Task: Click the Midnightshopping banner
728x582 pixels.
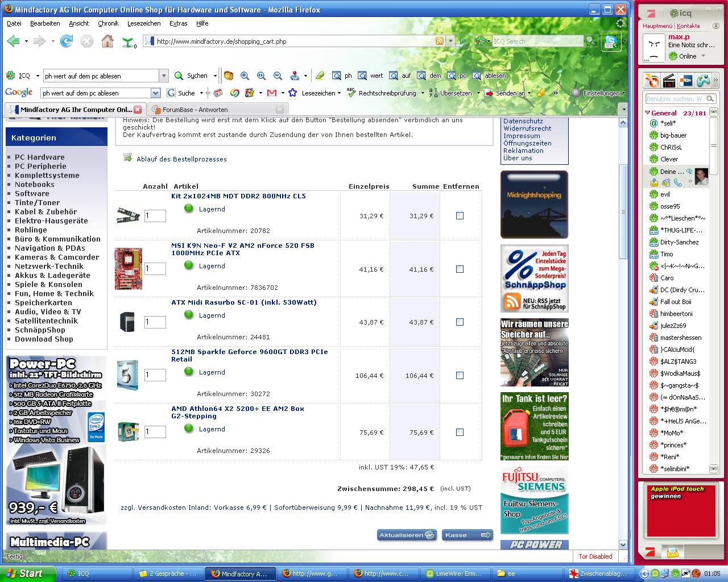Action: point(534,204)
